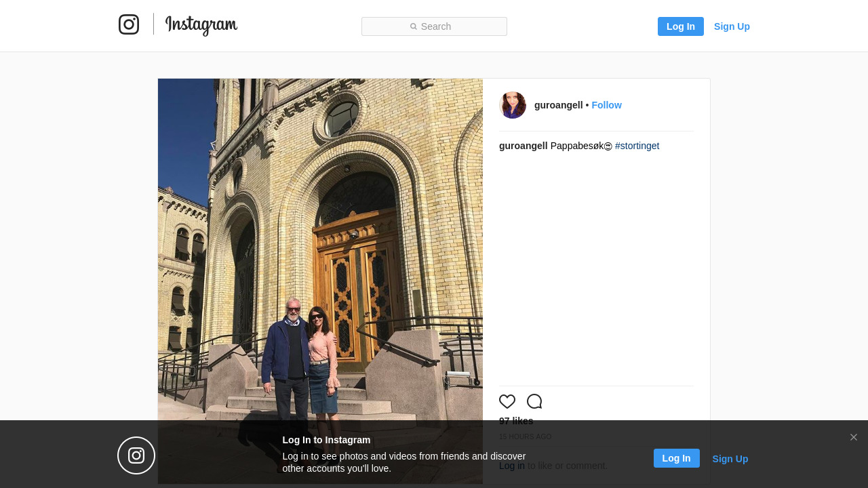Click the 15 HOURS AGO timestamp

click(525, 437)
